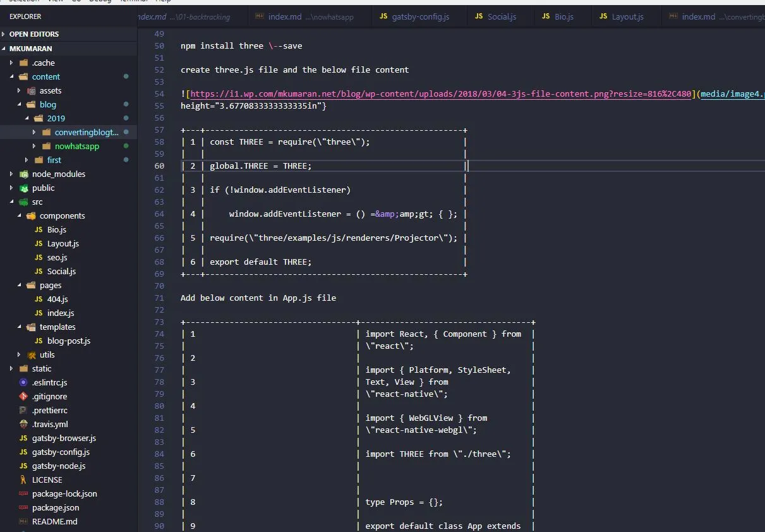This screenshot has height=532, width=765.
Task: Open the .cache folder icon
Action: click(x=24, y=63)
